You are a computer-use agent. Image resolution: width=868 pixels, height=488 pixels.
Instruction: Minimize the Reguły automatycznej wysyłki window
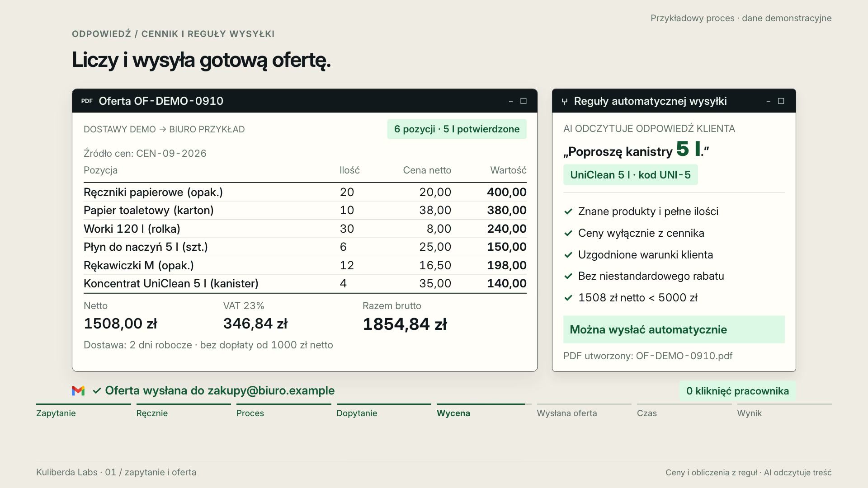[768, 102]
